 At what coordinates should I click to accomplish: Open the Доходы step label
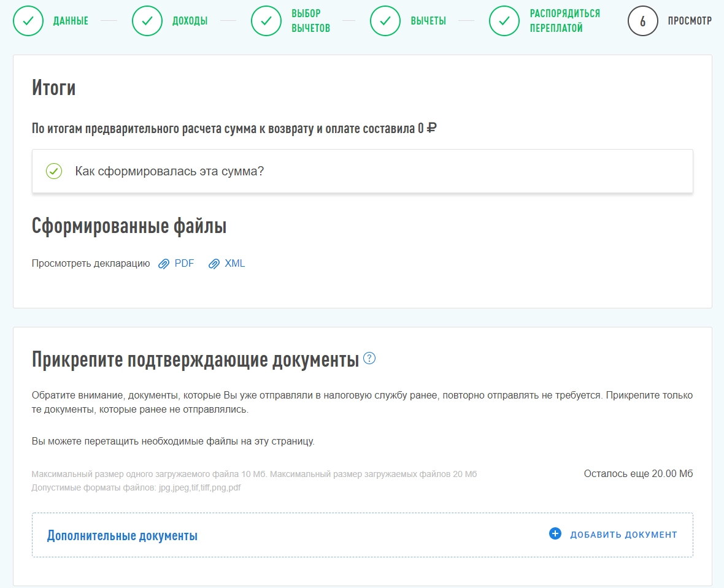click(x=190, y=21)
